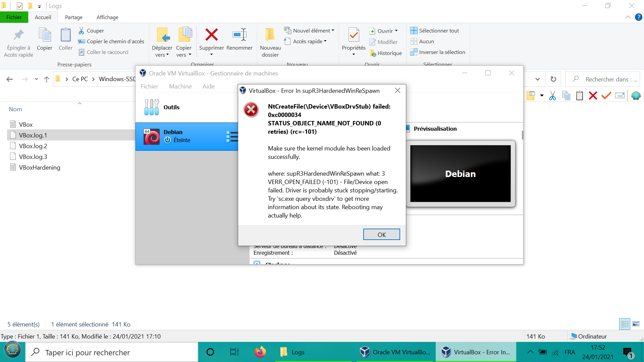Sort files by Nom column header
The height and width of the screenshot is (362, 644).
pos(15,109)
